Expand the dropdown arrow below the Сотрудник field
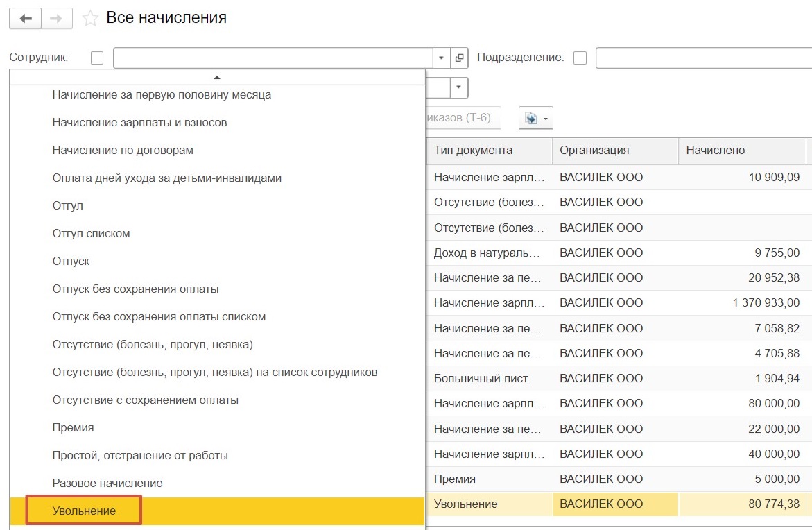Screen dimensions: 812x530 pos(458,87)
